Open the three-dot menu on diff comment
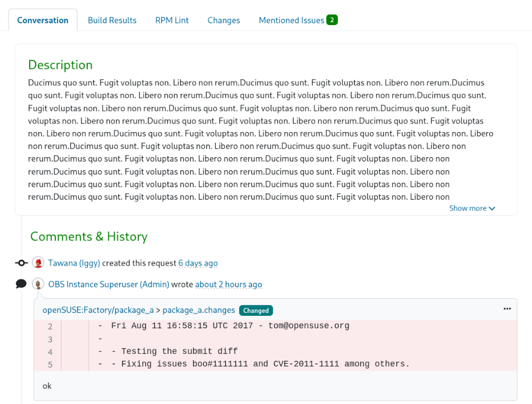The height and width of the screenshot is (404, 532). pos(507,309)
